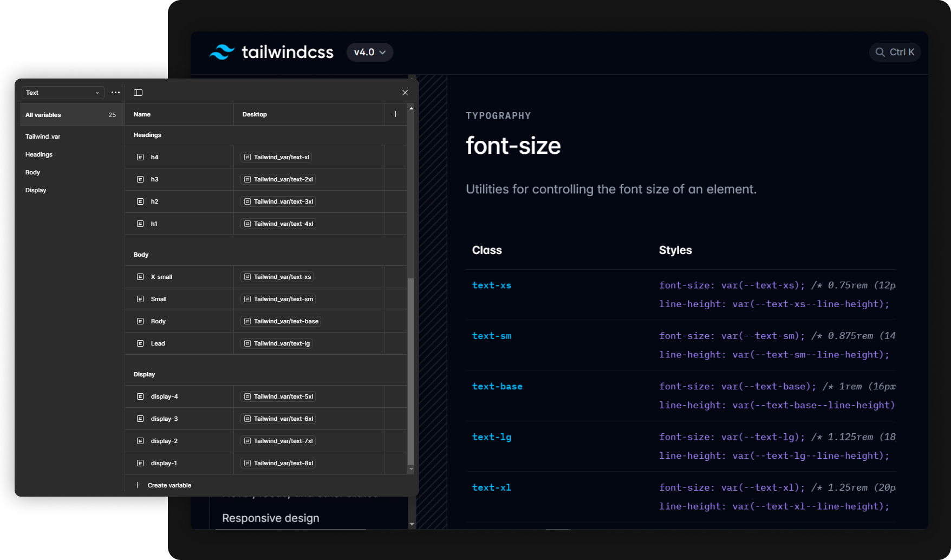The image size is (951, 560).
Task: Select the Body group in sidebar
Action: pyautogui.click(x=32, y=172)
